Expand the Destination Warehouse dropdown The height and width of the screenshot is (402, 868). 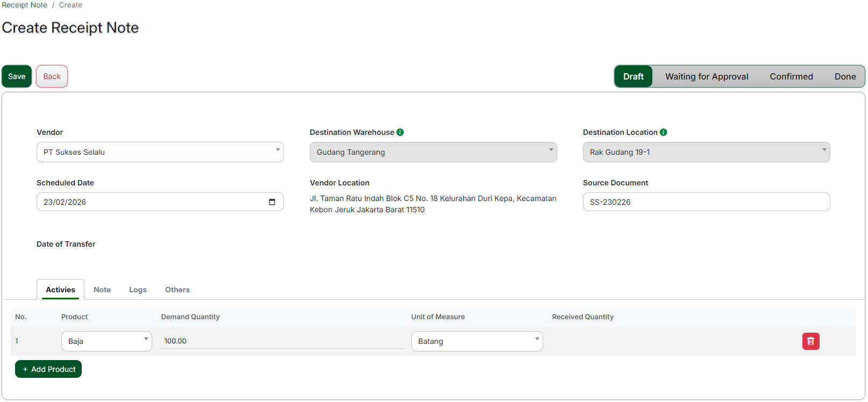point(433,152)
